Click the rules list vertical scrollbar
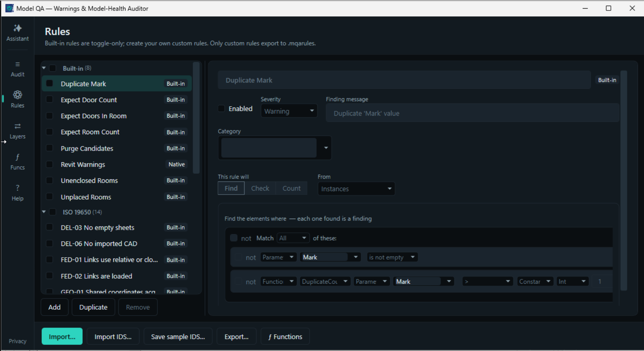Image resolution: width=644 pixels, height=351 pixels. (x=196, y=118)
